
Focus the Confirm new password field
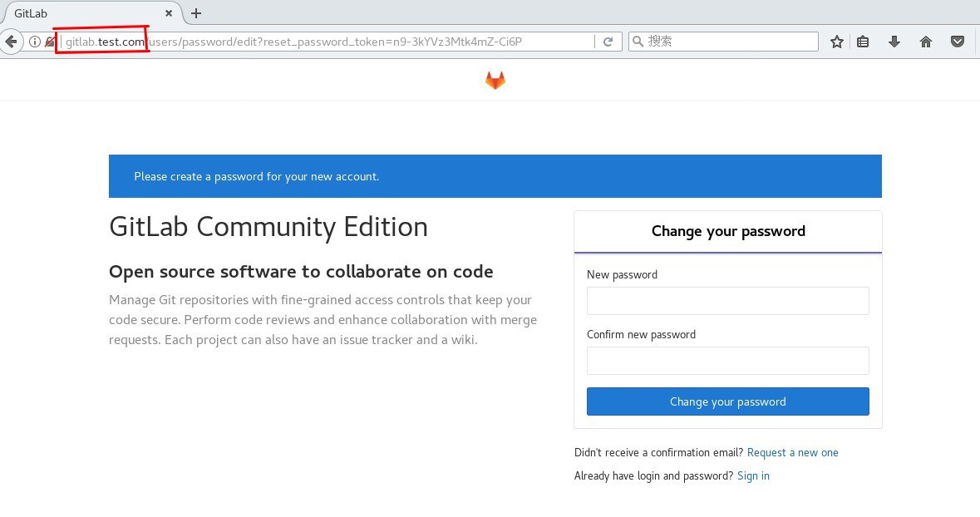click(727, 361)
